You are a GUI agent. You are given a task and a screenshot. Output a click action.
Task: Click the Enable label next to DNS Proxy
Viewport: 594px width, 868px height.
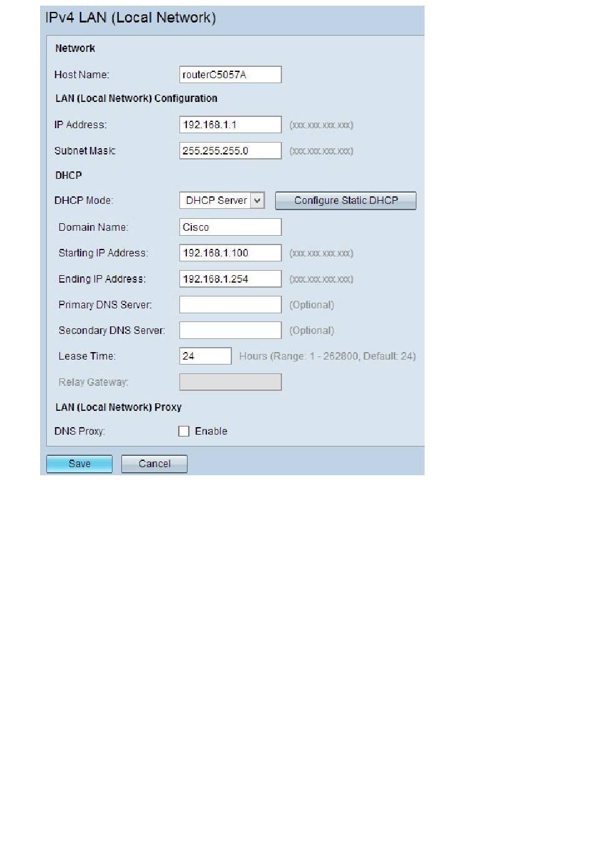211,431
